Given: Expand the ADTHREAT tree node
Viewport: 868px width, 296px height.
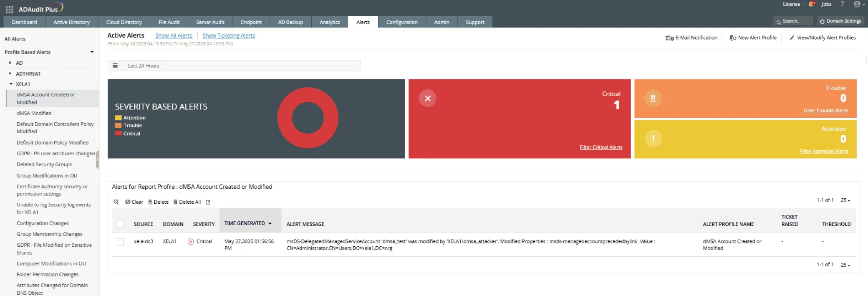Looking at the screenshot, I should (x=10, y=73).
